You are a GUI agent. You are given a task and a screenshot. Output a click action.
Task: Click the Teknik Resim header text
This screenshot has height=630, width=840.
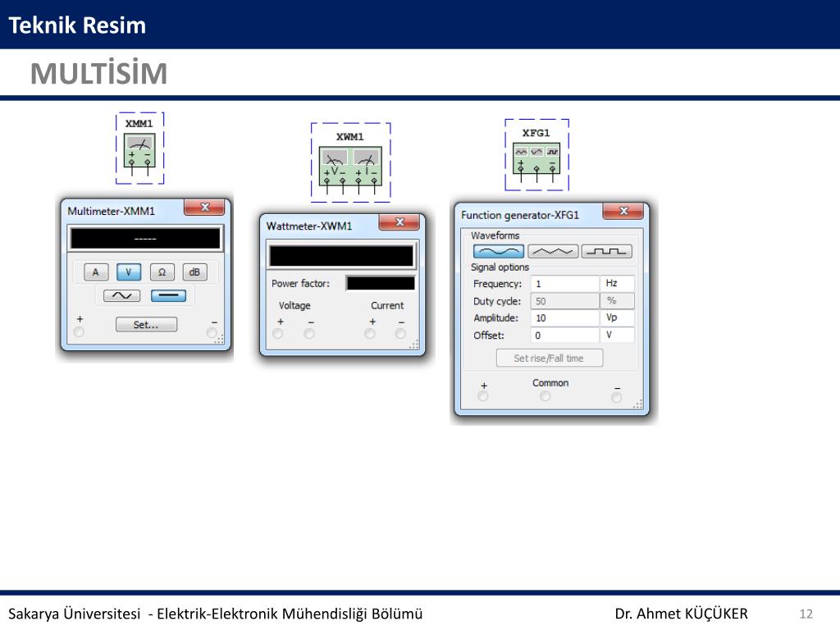77,25
